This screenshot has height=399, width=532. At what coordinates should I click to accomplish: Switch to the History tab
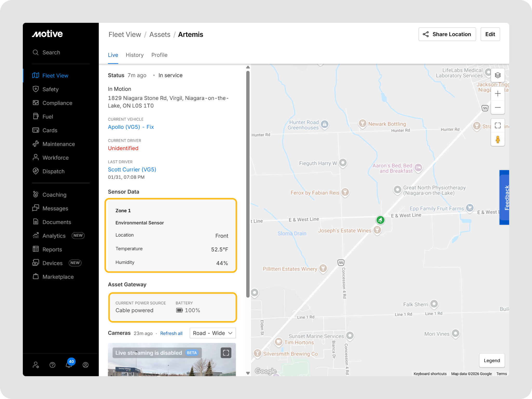pyautogui.click(x=135, y=55)
